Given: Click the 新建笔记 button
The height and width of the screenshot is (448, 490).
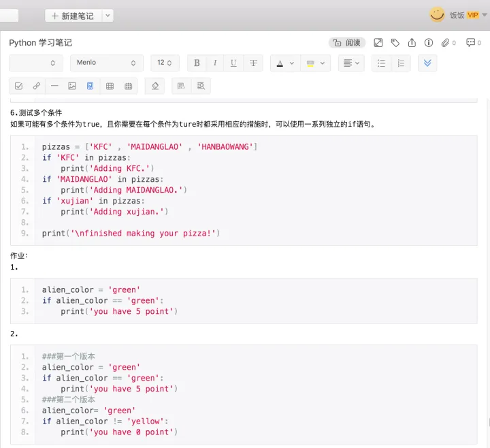Looking at the screenshot, I should pyautogui.click(x=73, y=16).
